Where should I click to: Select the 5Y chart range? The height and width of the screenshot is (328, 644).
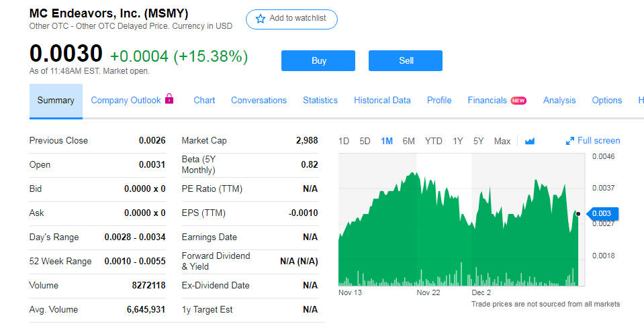pyautogui.click(x=479, y=141)
